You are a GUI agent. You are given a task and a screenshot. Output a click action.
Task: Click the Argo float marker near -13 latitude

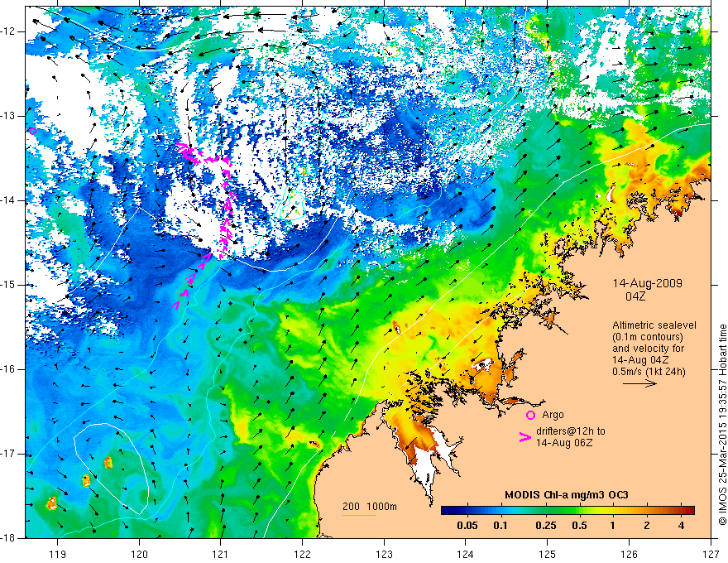pos(32,131)
